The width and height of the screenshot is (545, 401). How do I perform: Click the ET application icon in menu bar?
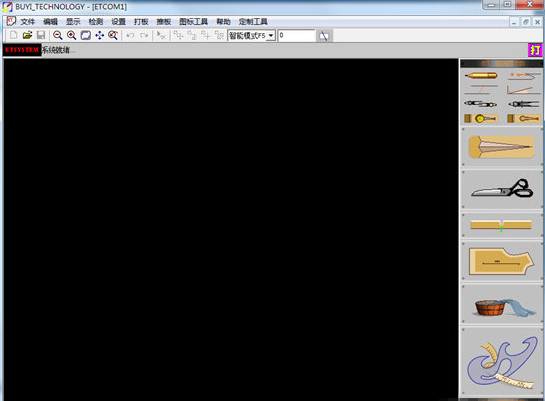pyautogui.click(x=11, y=21)
